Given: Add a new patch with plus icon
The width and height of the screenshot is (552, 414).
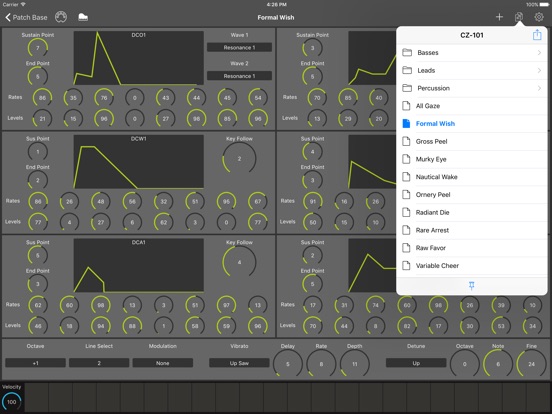Looking at the screenshot, I should click(x=499, y=17).
